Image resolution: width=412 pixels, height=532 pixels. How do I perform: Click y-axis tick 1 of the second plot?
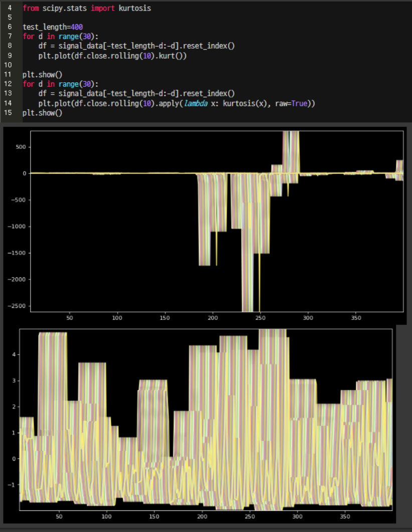pos(14,433)
